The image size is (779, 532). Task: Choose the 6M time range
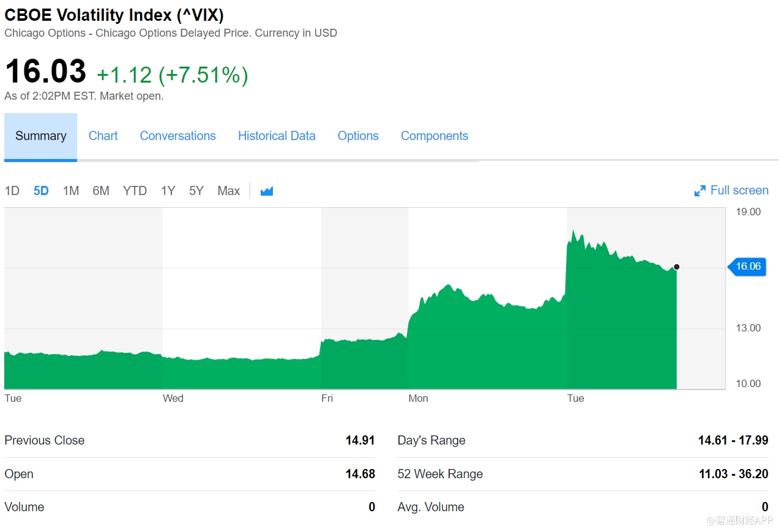coord(101,191)
